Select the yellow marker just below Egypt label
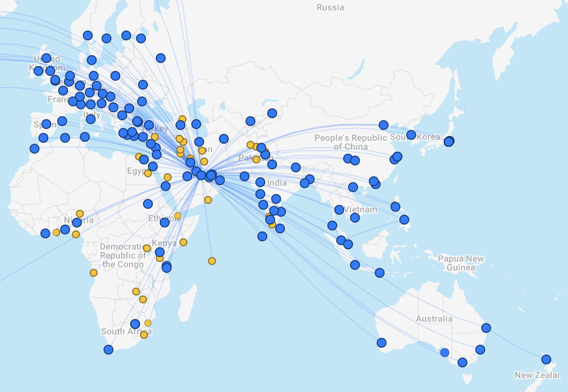This screenshot has height=392, width=568. 148,173
